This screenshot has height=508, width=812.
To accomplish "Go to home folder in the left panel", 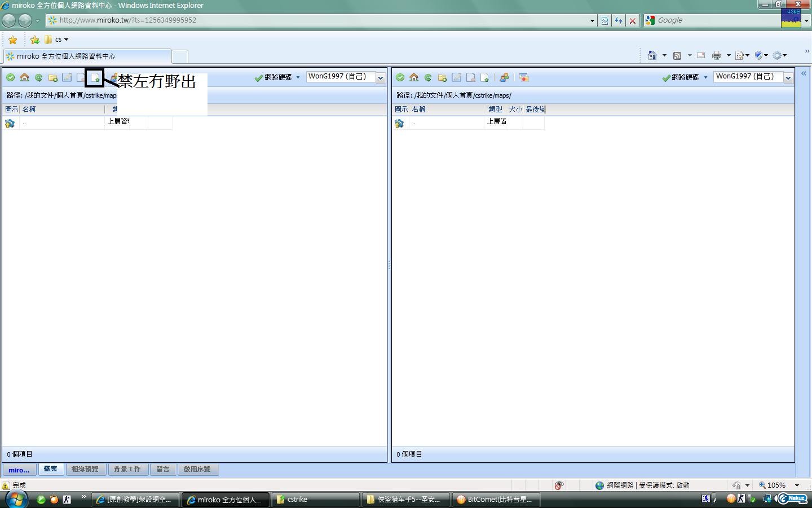I will 24,78.
